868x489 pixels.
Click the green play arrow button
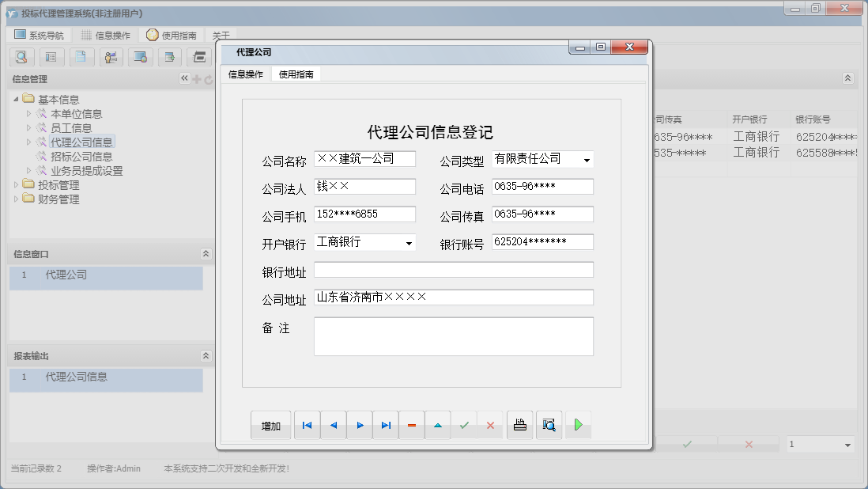[x=579, y=426]
